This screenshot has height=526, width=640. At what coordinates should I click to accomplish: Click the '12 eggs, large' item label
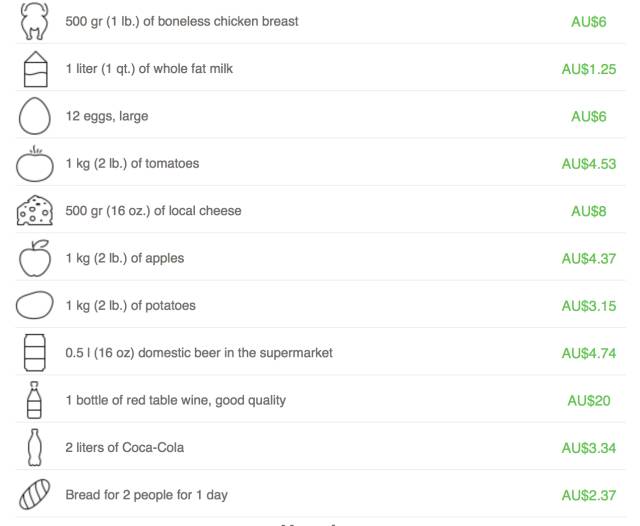point(107,116)
